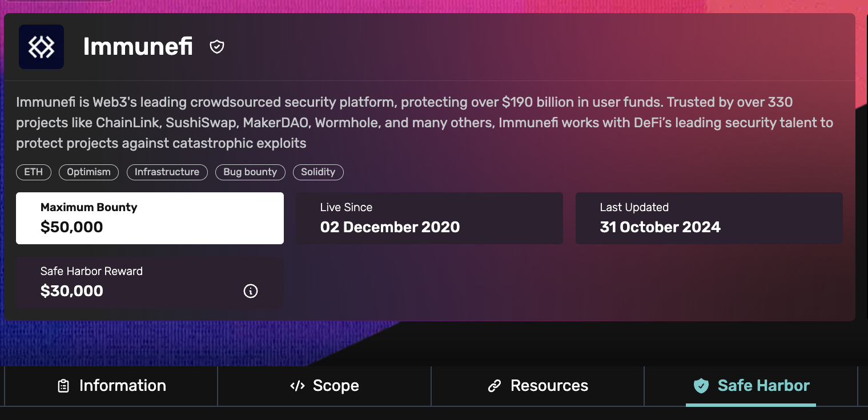The width and height of the screenshot is (868, 420).
Task: Click the chain link icon on Resources tab
Action: [x=495, y=386]
